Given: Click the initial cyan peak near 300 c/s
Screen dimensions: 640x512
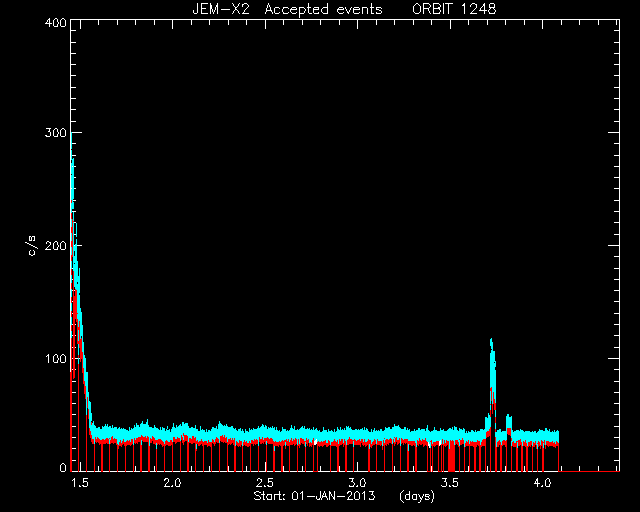Looking at the screenshot, I should (72, 137).
